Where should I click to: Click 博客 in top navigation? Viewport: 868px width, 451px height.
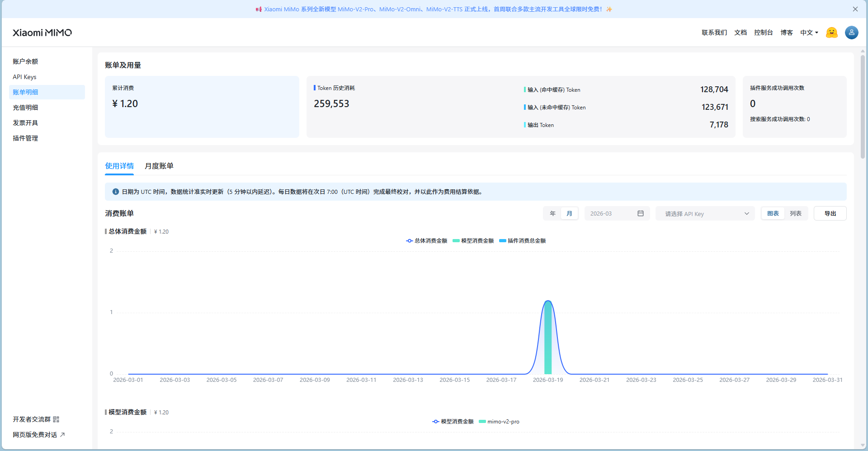(787, 33)
